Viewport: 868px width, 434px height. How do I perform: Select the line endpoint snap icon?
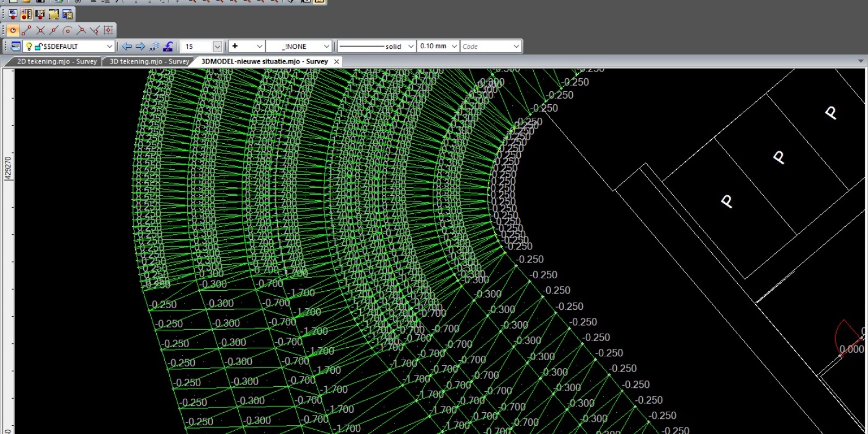pos(27,30)
